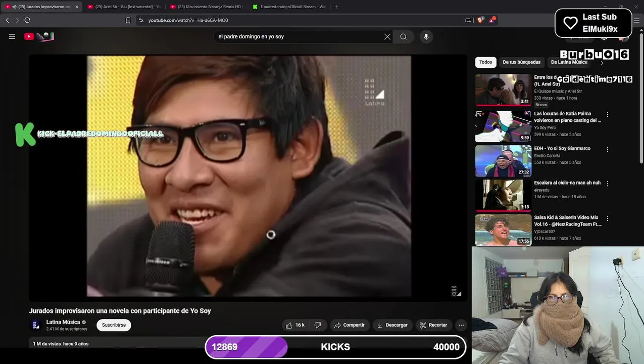Start voice search with microphone icon
644x364 pixels.
[x=426, y=36]
